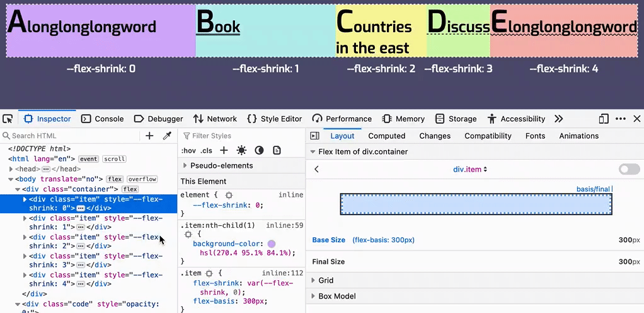The image size is (644, 313).
Task: Toggle dark color scheme simulation
Action: tap(259, 150)
